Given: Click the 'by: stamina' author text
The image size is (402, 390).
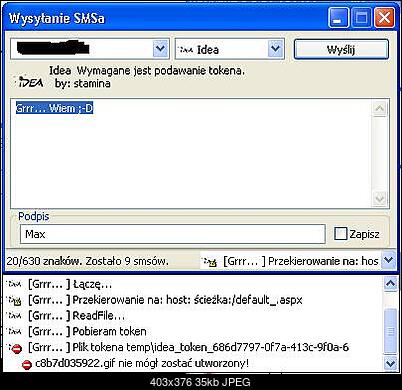Looking at the screenshot, I should [83, 83].
